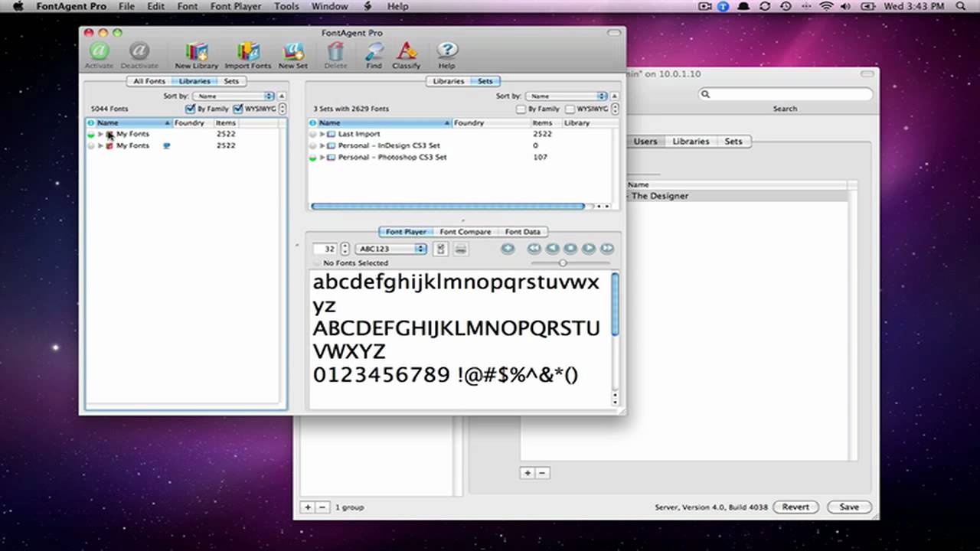Switch to the Font Compare tab
The width and height of the screenshot is (980, 551).
[x=465, y=232]
